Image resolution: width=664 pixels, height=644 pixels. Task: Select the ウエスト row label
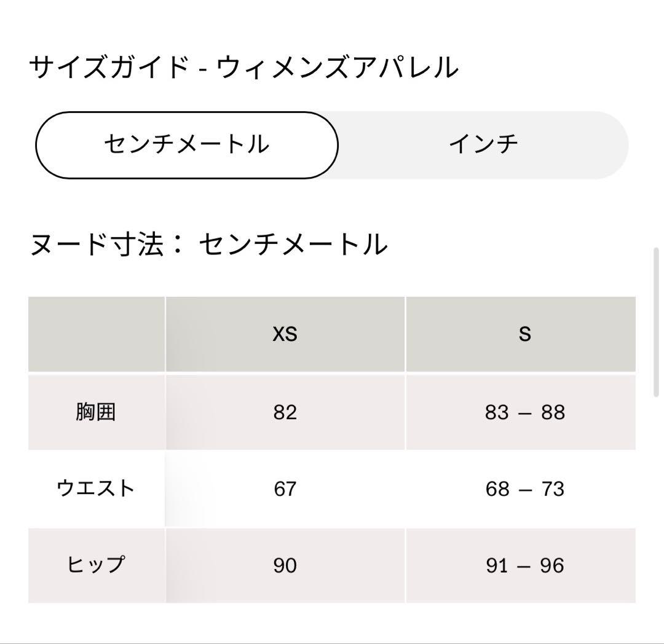(x=95, y=489)
